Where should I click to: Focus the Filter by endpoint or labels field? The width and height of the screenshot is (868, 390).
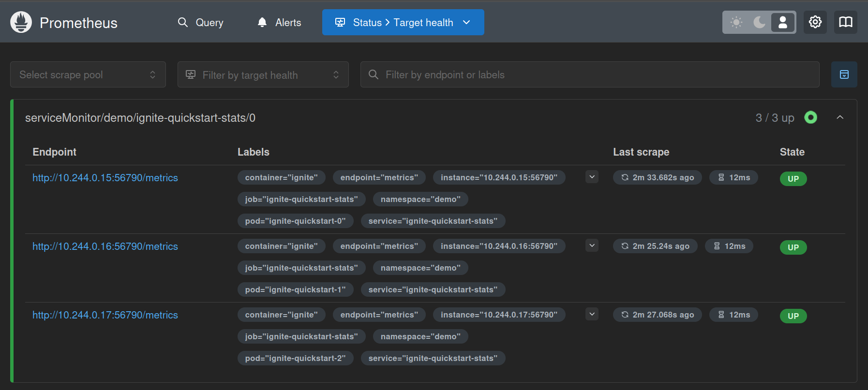point(595,74)
